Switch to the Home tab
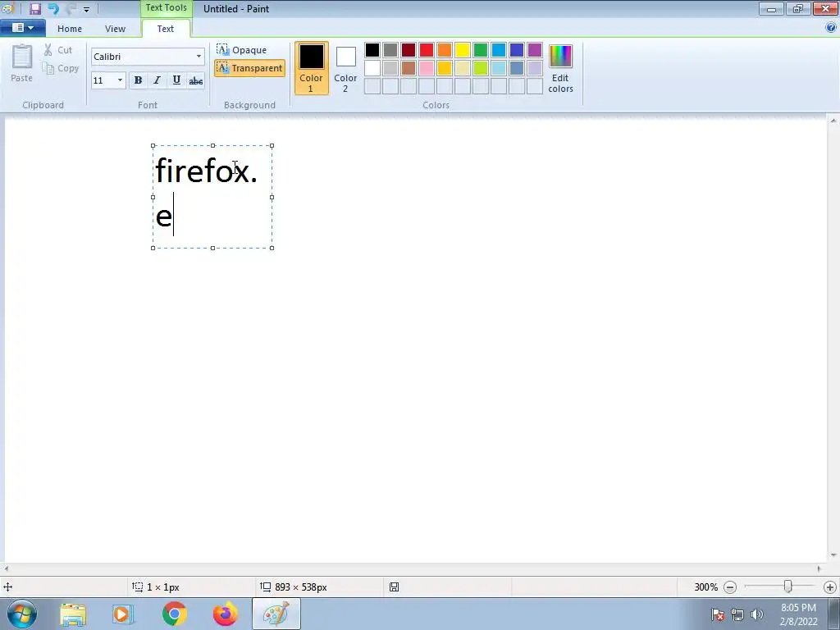The image size is (840, 630). click(x=70, y=29)
